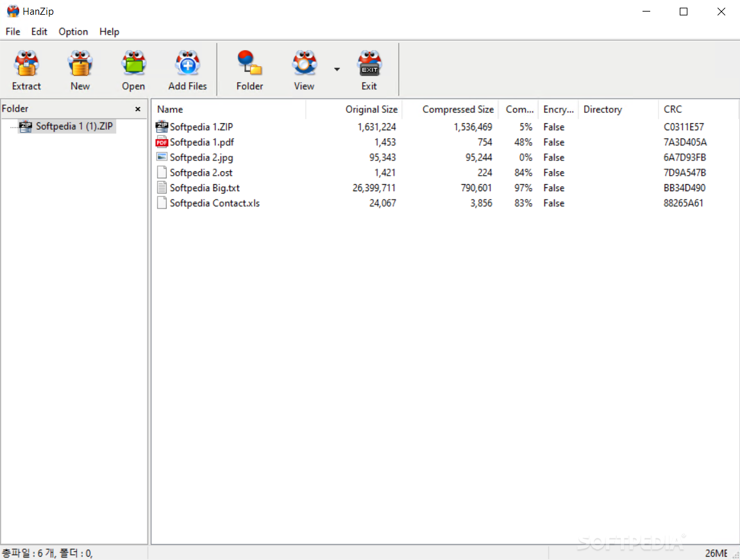Click original size value 26,399,711

[374, 188]
